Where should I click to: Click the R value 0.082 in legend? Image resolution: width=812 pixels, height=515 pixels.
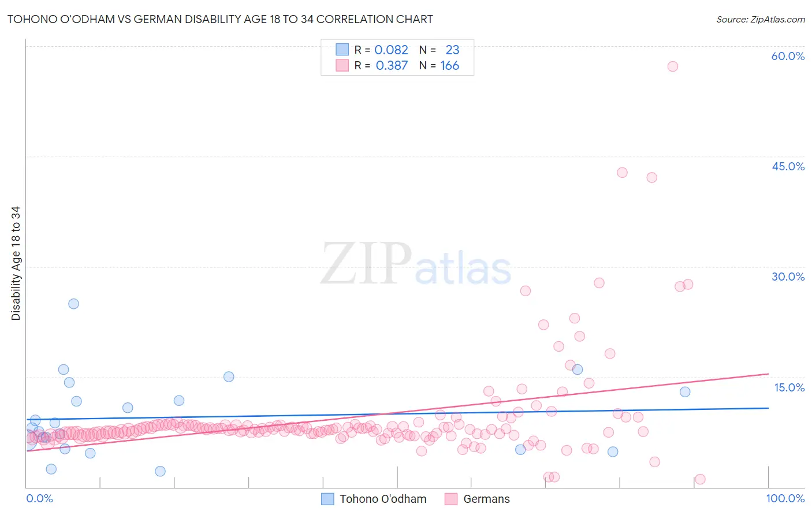(x=391, y=50)
